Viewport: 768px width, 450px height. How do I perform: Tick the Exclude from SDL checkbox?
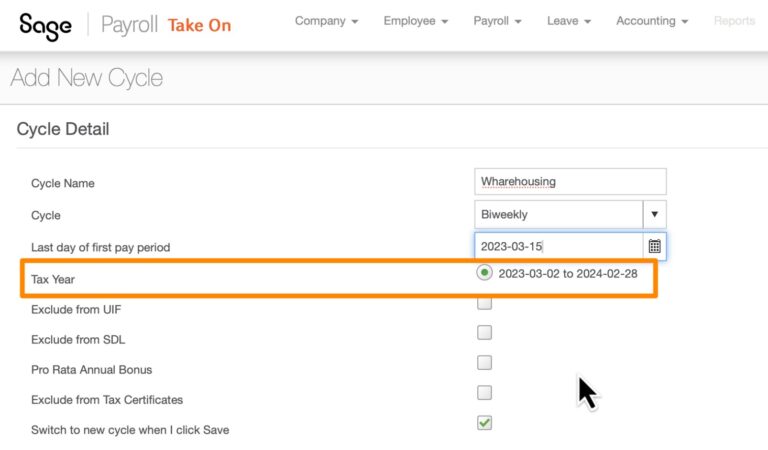(x=485, y=333)
